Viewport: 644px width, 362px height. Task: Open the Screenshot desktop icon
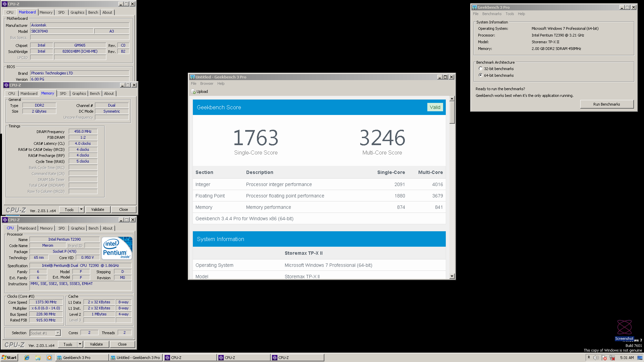624,330
